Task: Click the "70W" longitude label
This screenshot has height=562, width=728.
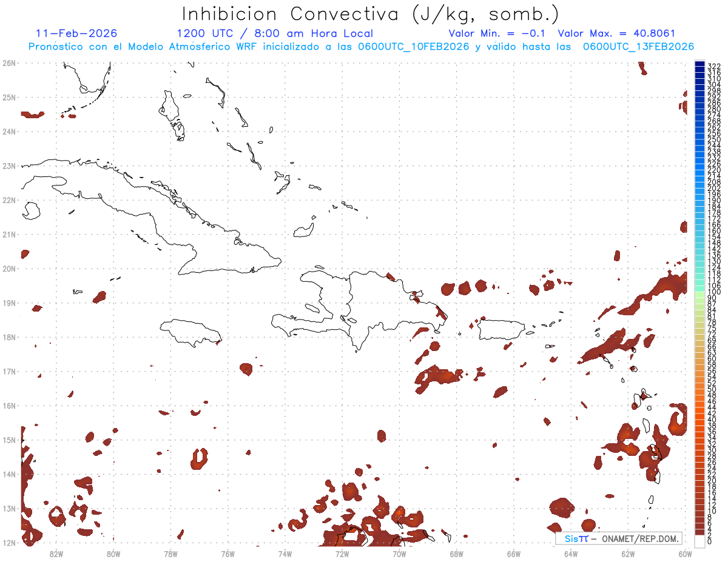Action: click(399, 553)
